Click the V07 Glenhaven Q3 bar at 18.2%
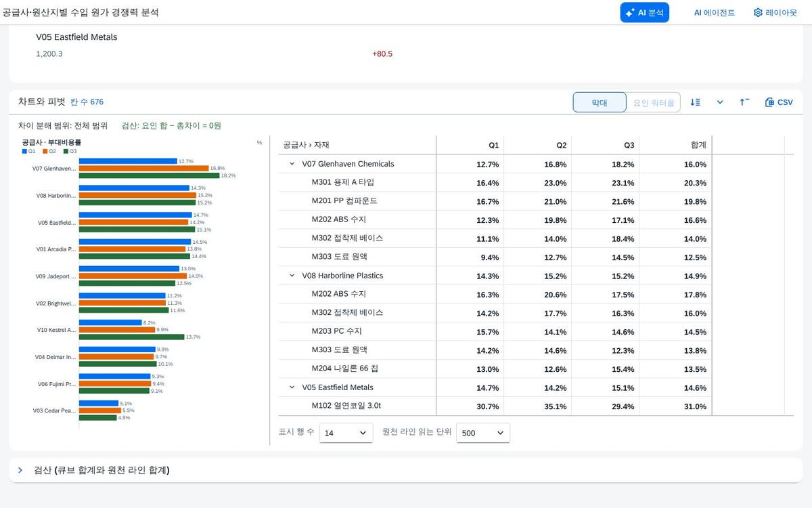The height and width of the screenshot is (508, 812). point(149,175)
